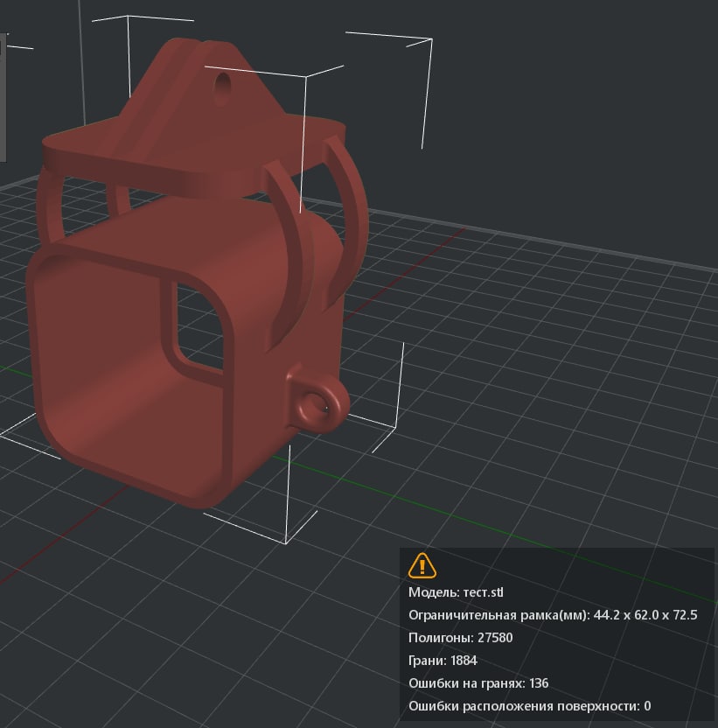Click 'Ошибки расположения поверхности: 0' line
Viewport: 718px width, 728px height.
point(530,706)
